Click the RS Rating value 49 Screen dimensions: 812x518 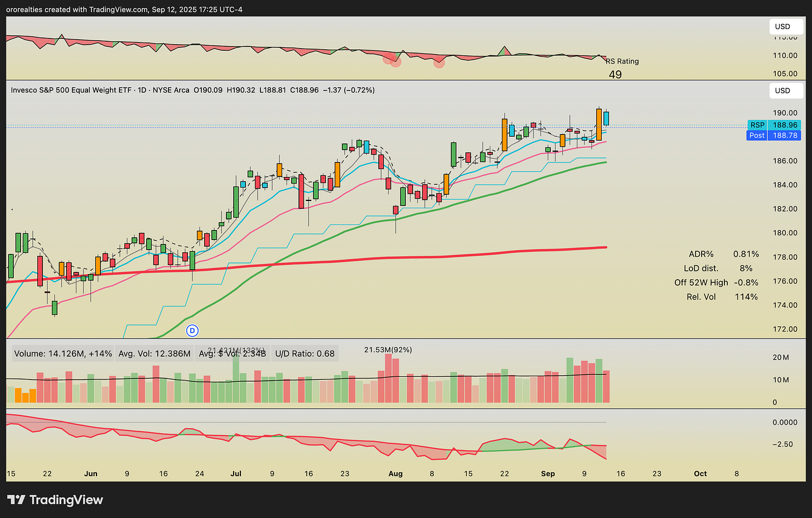615,75
